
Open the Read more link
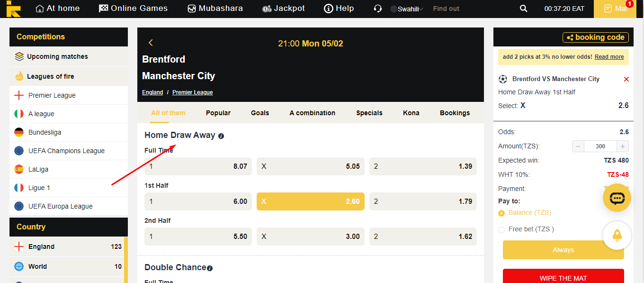(609, 57)
